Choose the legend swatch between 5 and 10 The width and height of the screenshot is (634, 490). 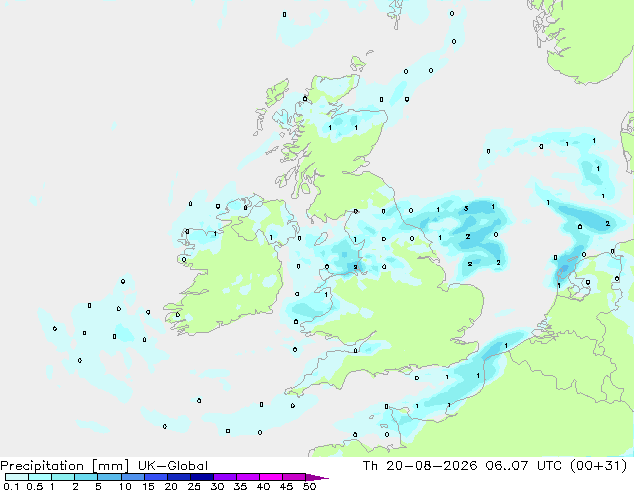pos(109,477)
